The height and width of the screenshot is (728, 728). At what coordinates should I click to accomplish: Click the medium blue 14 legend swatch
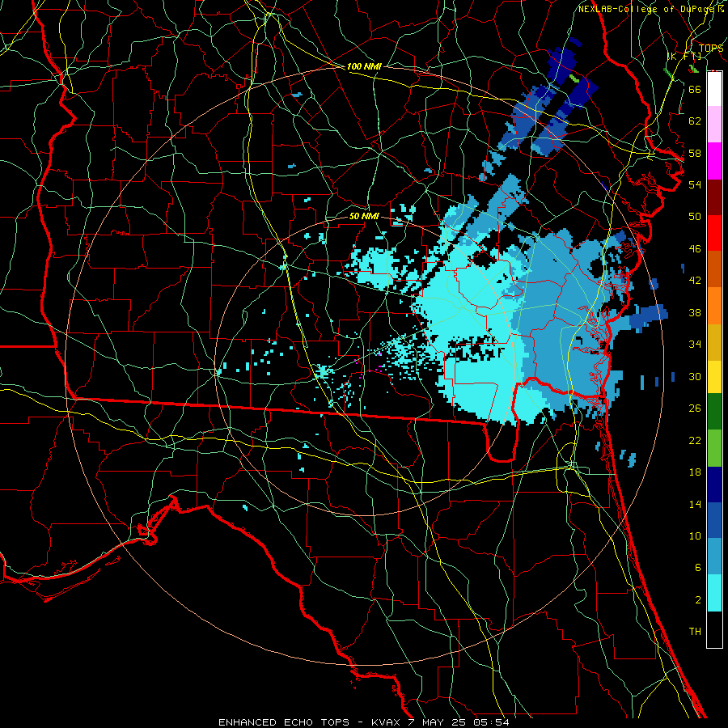(x=714, y=520)
